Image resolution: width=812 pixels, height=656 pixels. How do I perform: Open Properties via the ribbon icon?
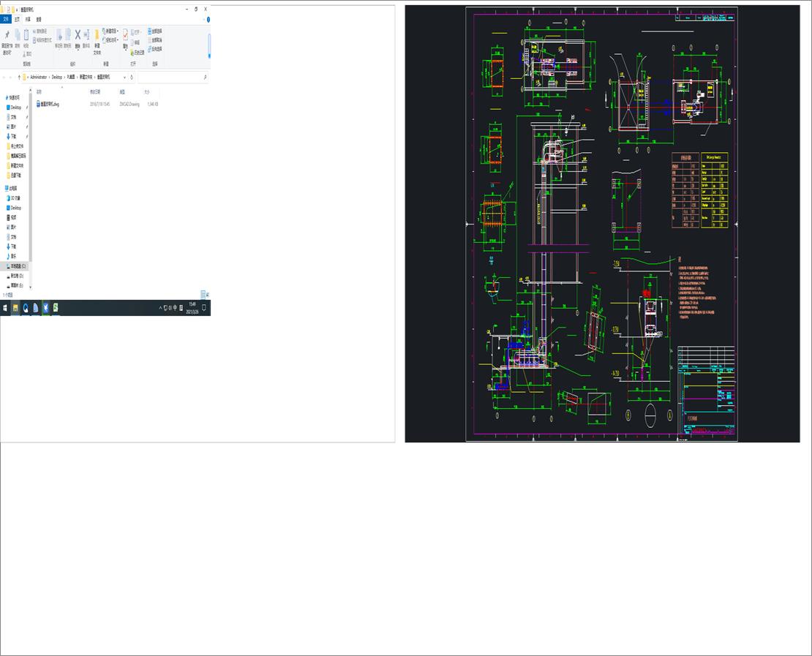[125, 35]
